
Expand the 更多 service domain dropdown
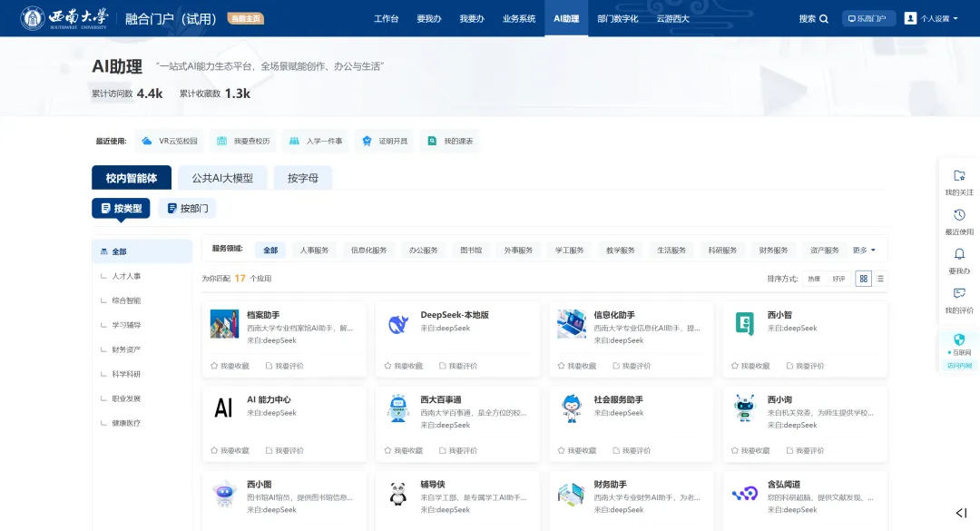(864, 250)
